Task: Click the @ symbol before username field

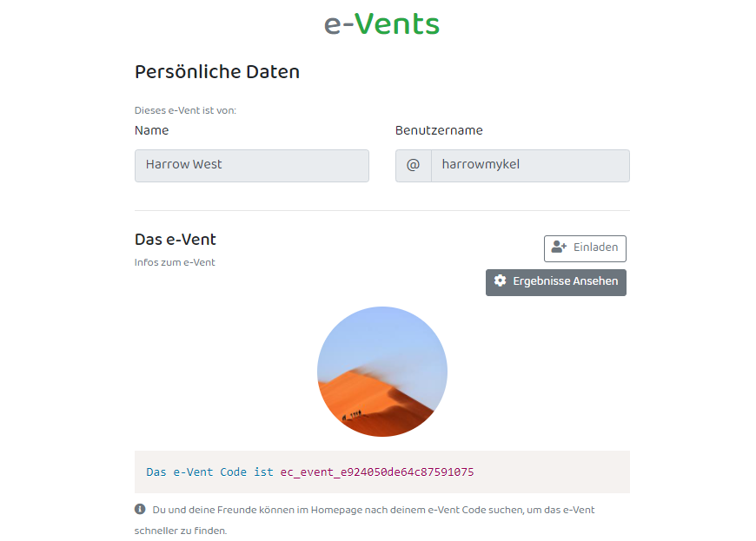Action: pyautogui.click(x=414, y=166)
